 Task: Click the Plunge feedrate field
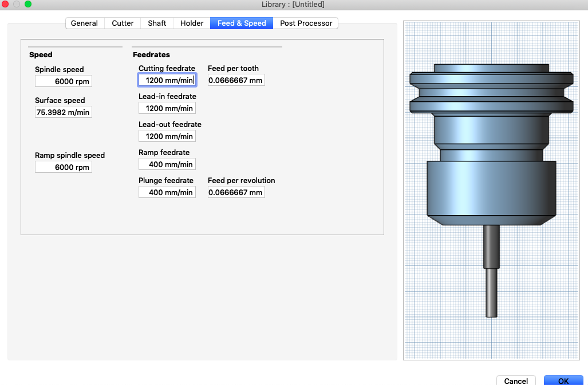pyautogui.click(x=167, y=192)
